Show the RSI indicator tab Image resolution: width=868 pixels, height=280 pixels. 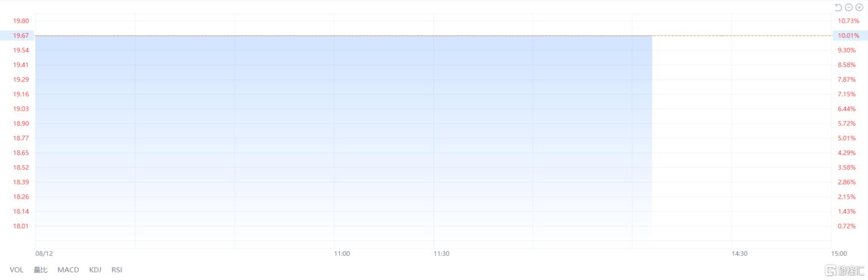click(117, 270)
